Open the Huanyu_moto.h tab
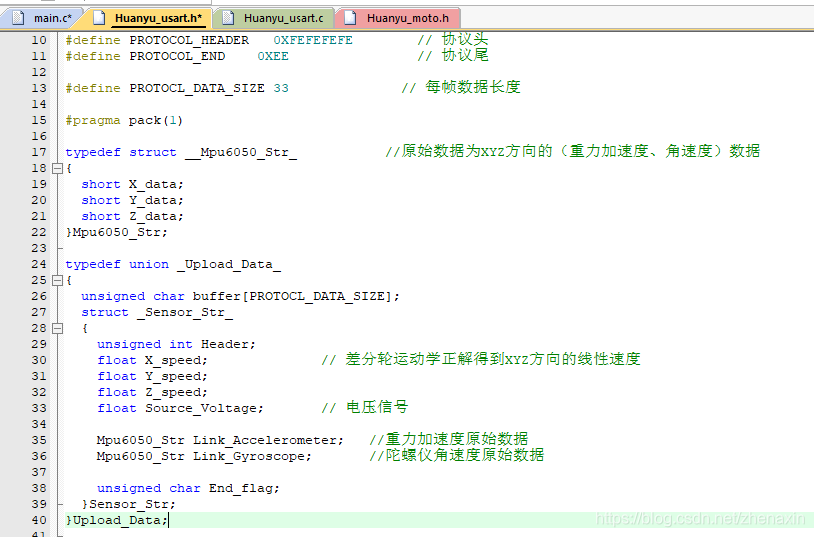 [x=398, y=18]
